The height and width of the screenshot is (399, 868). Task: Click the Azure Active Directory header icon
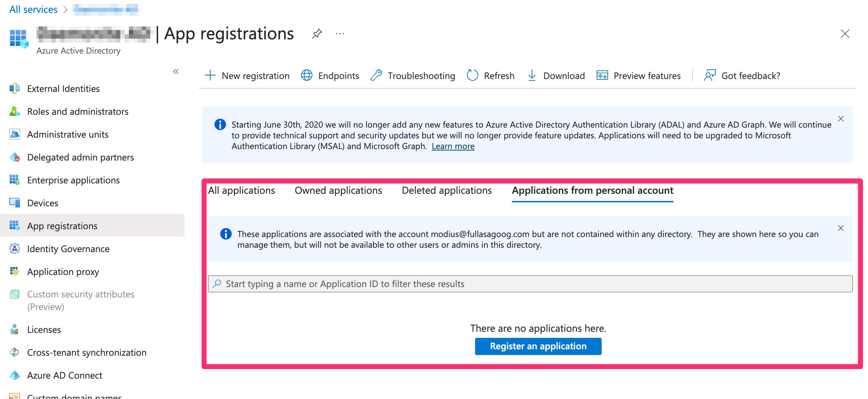[19, 39]
